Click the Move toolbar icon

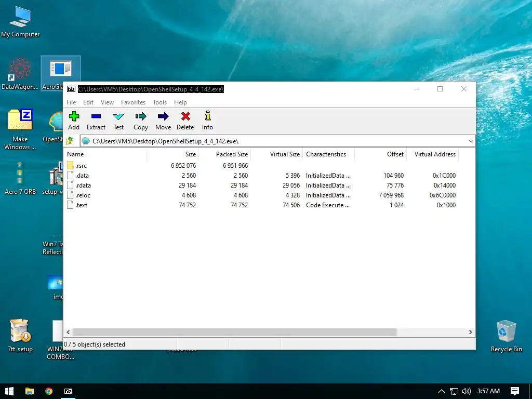coord(163,117)
